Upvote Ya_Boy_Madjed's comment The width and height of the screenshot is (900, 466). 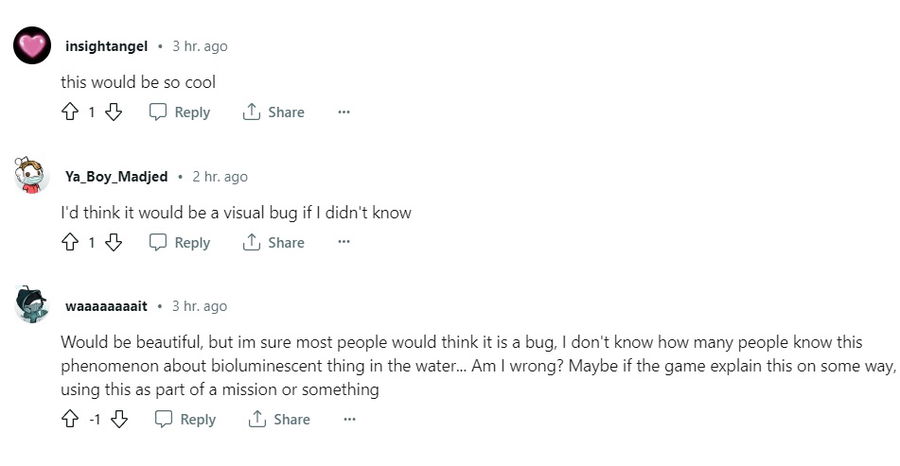click(x=70, y=242)
